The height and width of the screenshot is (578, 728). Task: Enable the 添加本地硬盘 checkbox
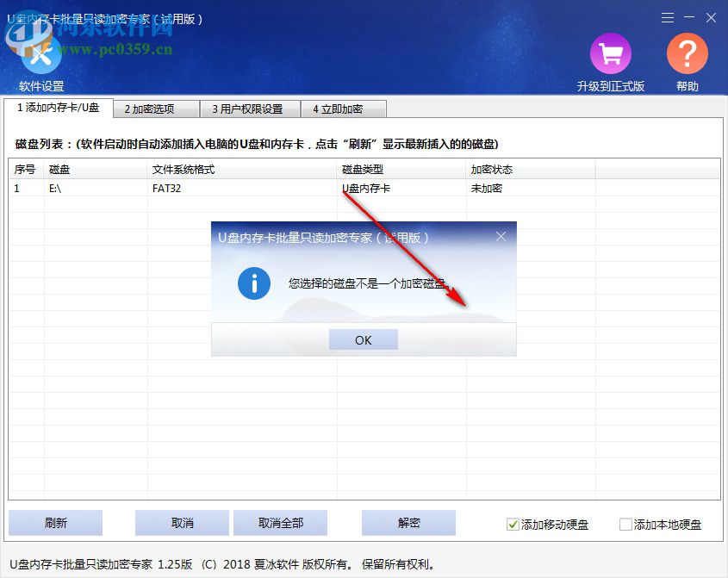[x=625, y=523]
